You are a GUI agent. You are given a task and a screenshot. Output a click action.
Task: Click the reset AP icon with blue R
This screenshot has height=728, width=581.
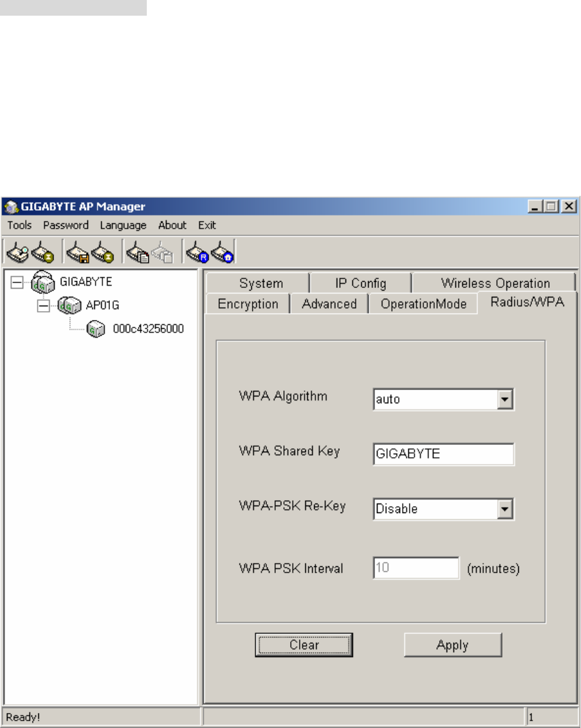[197, 252]
